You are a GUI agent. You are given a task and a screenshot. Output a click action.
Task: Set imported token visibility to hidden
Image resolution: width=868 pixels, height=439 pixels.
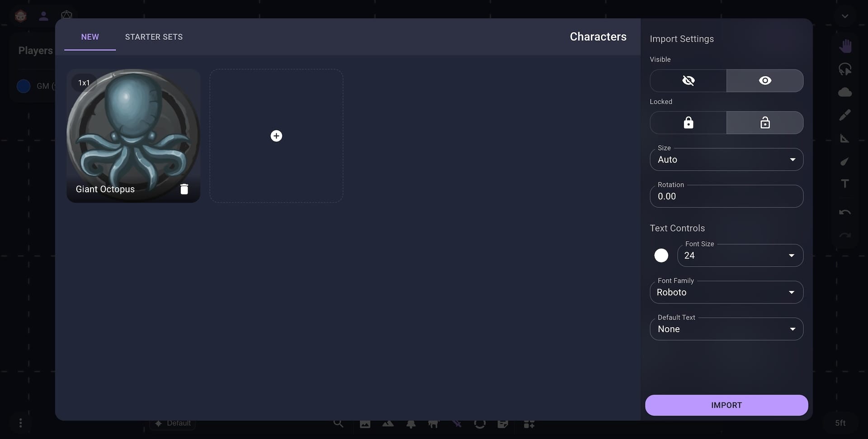[688, 81]
